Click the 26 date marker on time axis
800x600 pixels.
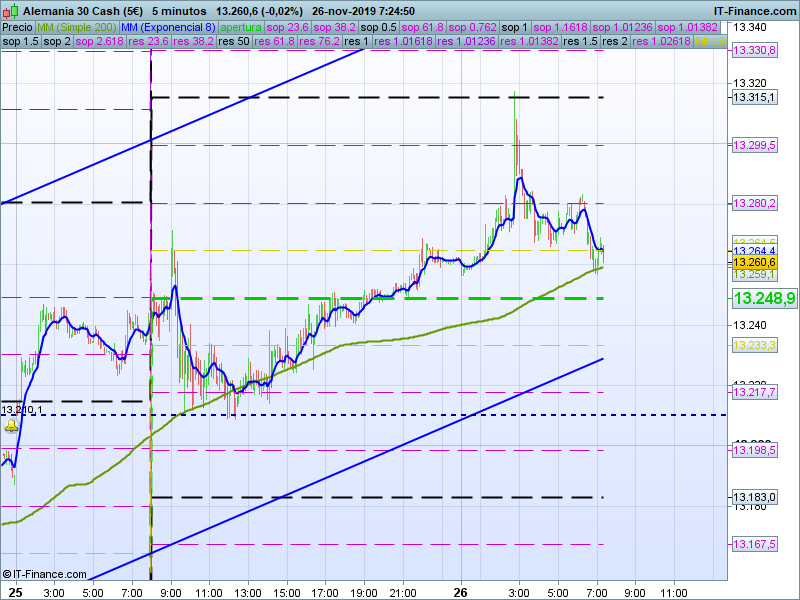pos(461,591)
